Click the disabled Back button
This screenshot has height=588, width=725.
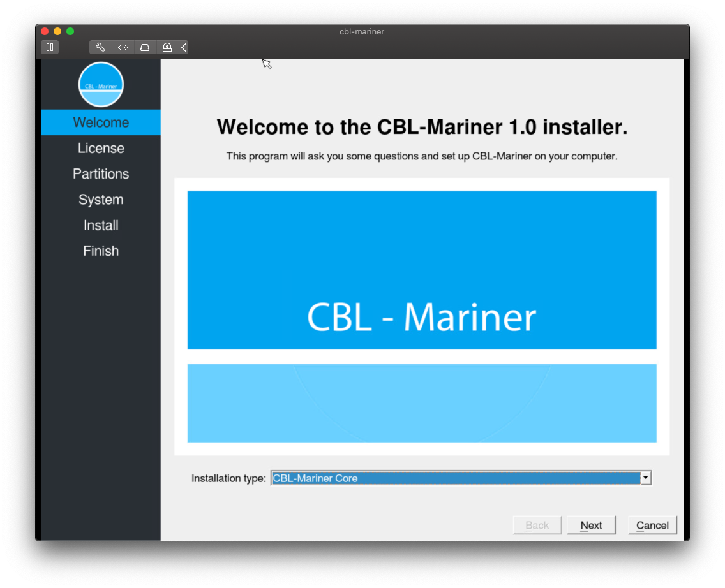[537, 525]
